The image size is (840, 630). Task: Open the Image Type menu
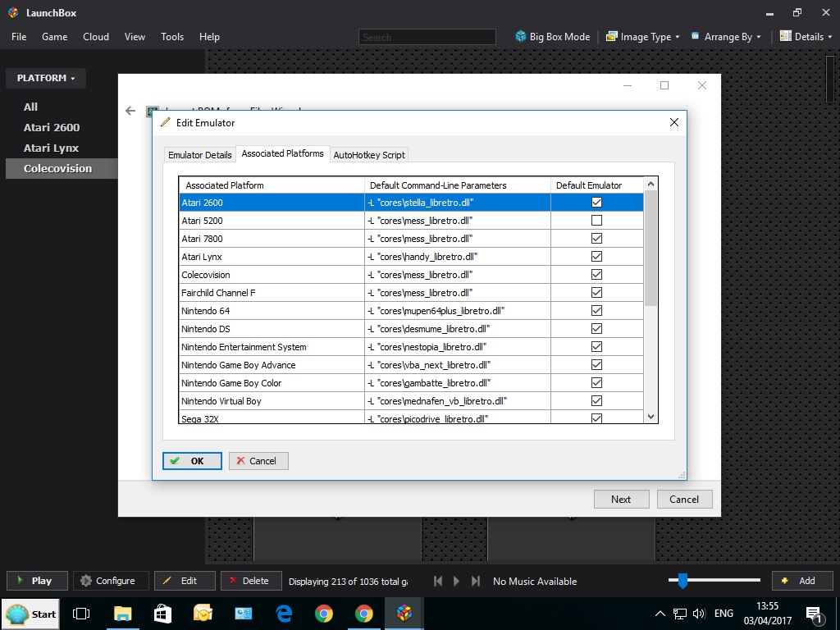pyautogui.click(x=642, y=36)
